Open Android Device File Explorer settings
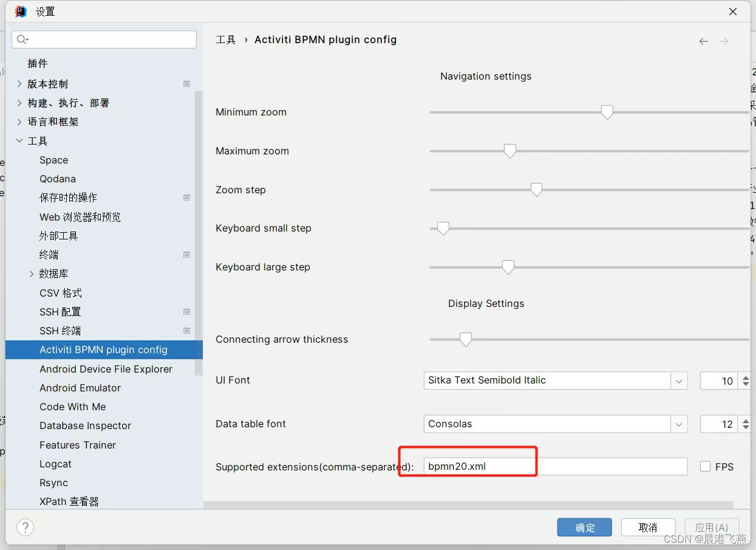This screenshot has width=756, height=550. pos(106,369)
